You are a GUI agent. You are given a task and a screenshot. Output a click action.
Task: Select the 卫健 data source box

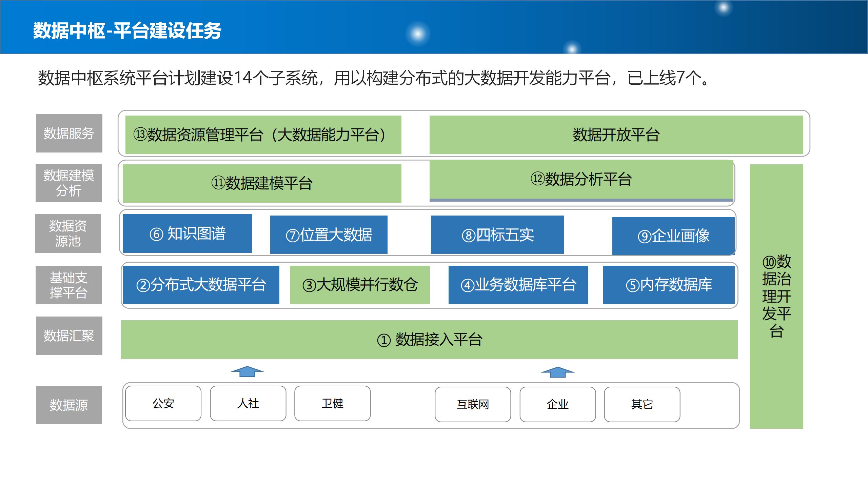[333, 403]
